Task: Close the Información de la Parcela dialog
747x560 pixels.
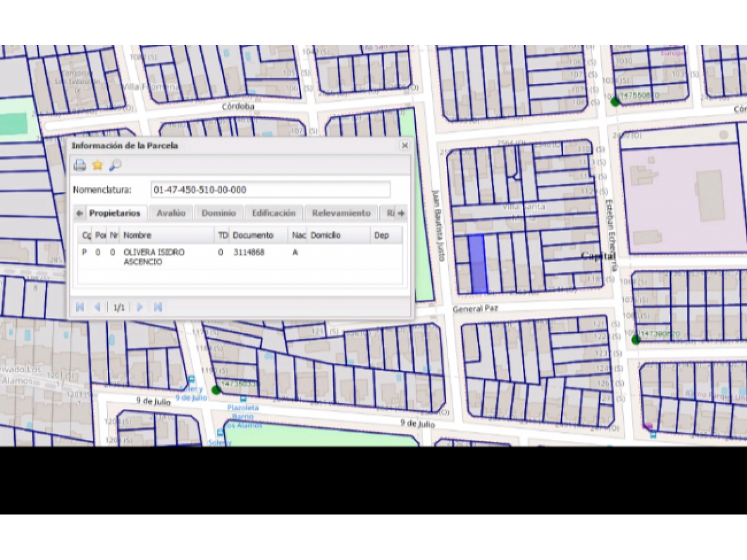Action: [404, 146]
